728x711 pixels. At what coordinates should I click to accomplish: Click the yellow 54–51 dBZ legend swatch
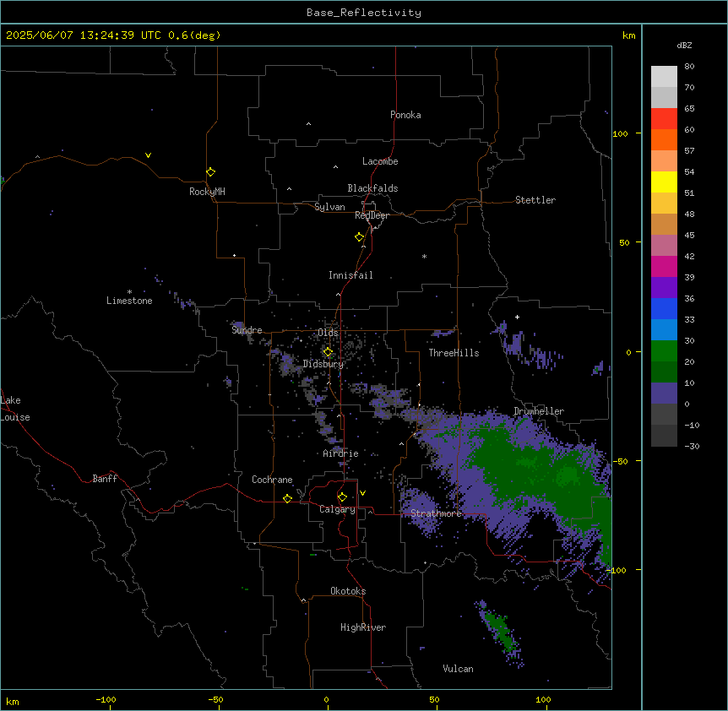[664, 182]
